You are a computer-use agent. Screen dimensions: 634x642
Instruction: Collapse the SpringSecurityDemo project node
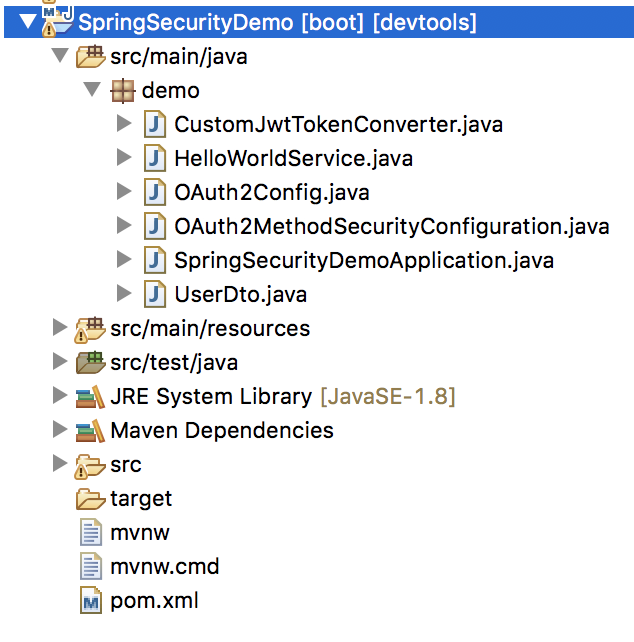pyautogui.click(x=28, y=21)
